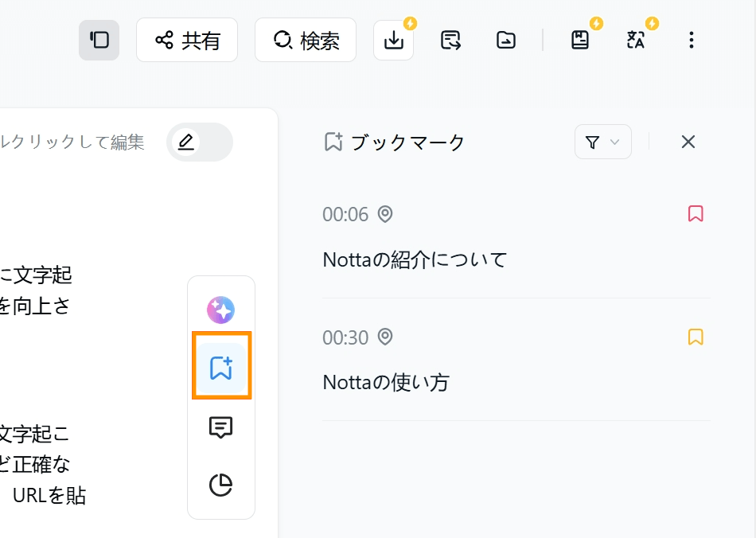Open the vocabulary book icon
The image size is (756, 538).
580,40
